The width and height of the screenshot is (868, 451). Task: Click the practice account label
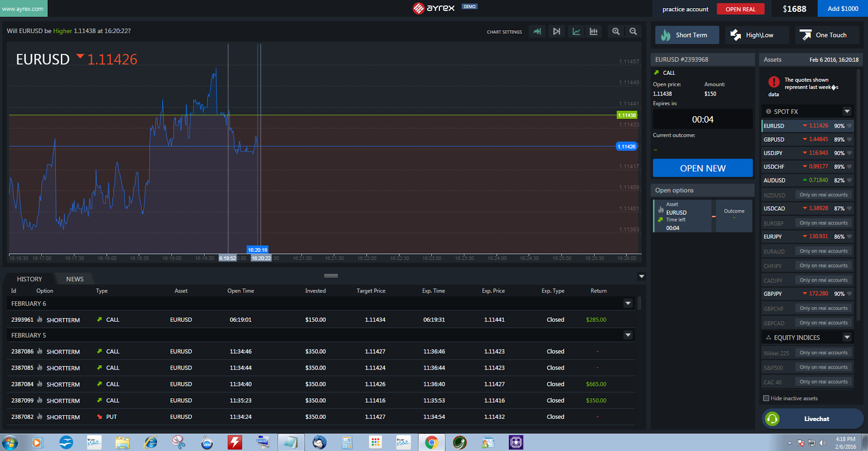coord(685,9)
